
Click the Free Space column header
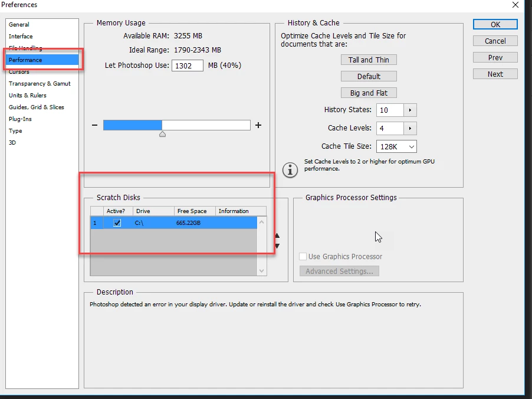(195, 211)
